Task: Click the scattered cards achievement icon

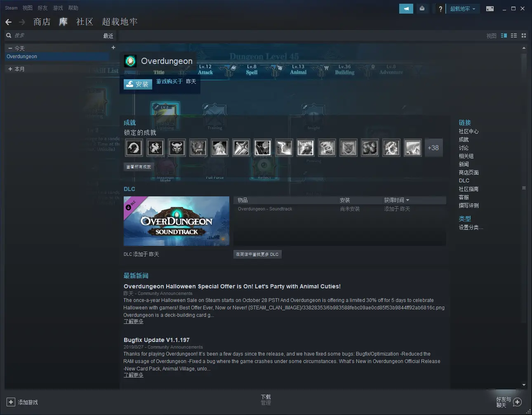Action: tap(327, 148)
